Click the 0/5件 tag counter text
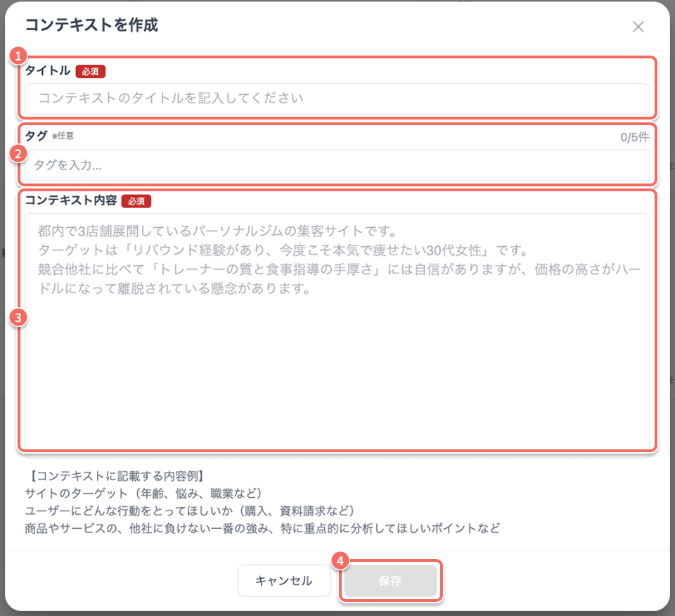The width and height of the screenshot is (675, 616). pyautogui.click(x=634, y=137)
